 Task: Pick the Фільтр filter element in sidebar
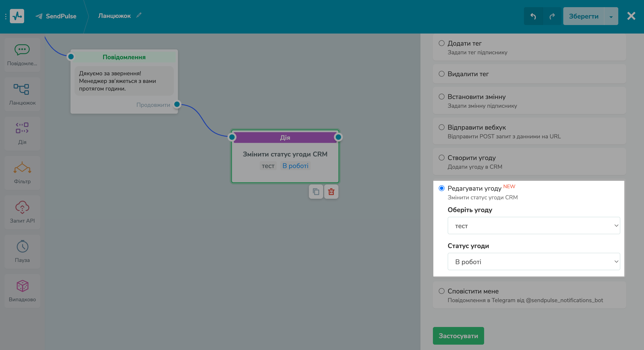22,173
